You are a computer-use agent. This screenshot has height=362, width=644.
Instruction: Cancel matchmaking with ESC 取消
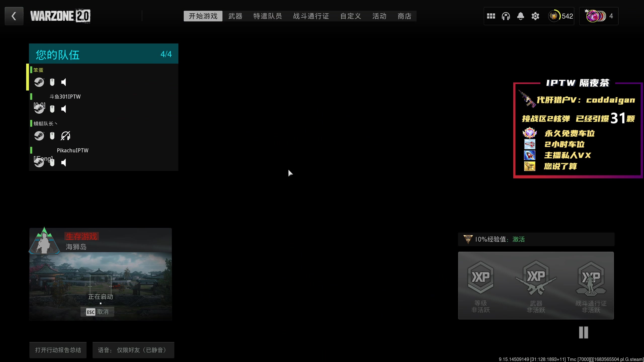97,312
